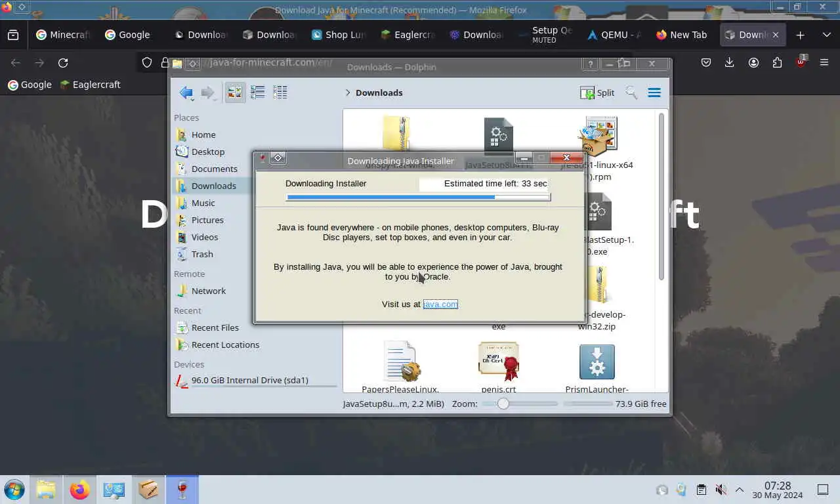The height and width of the screenshot is (504, 840).
Task: Open the Google bookmark in bookmarks bar
Action: (x=30, y=85)
